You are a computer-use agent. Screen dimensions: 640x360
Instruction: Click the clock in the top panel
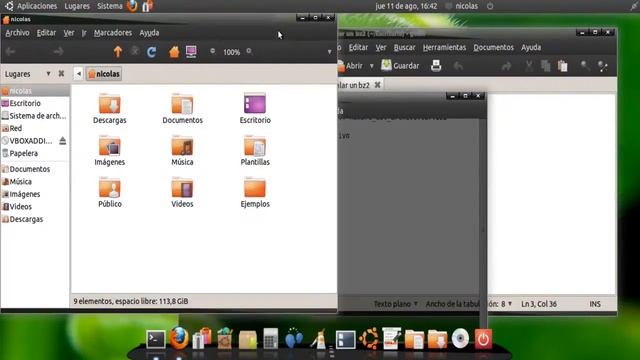click(x=406, y=6)
